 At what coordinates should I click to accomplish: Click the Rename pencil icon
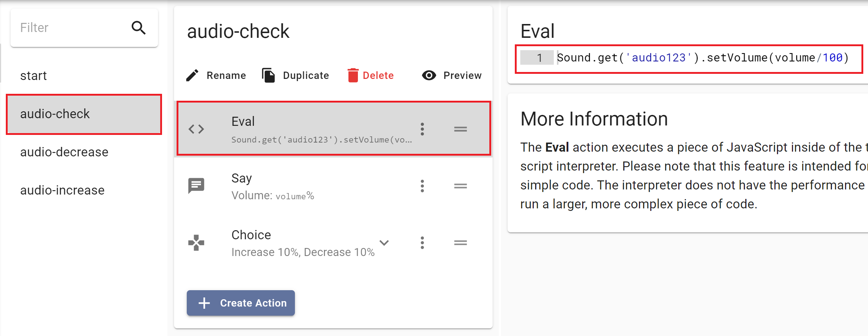(193, 75)
